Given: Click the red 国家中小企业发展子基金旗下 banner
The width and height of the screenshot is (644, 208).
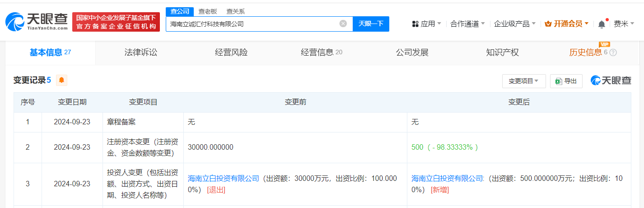Looking at the screenshot, I should (x=116, y=22).
